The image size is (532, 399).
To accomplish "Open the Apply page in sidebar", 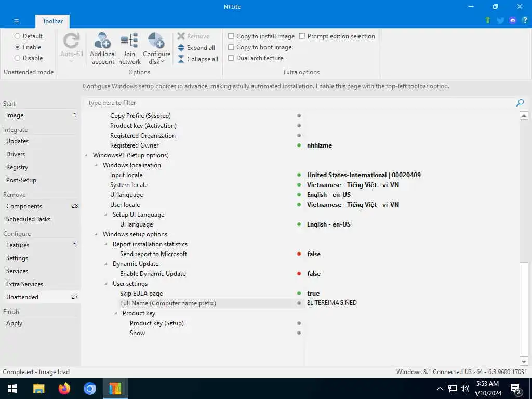I will [41, 323].
